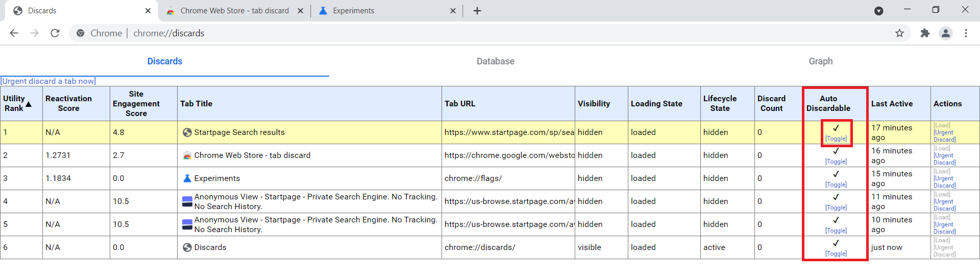The height and width of the screenshot is (273, 980).
Task: Sort by Tab URL column header
Action: click(x=508, y=104)
